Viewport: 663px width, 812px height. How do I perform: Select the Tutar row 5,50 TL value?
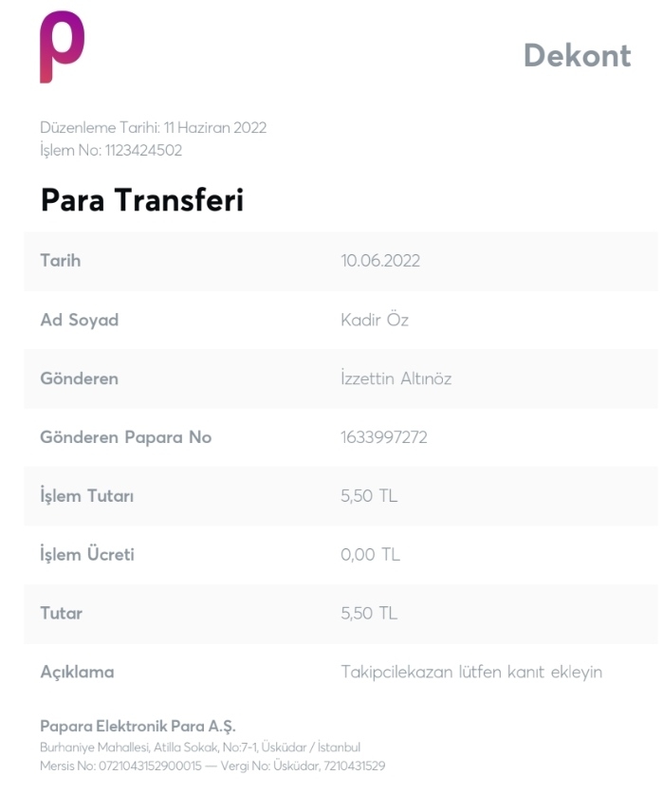[x=369, y=613]
